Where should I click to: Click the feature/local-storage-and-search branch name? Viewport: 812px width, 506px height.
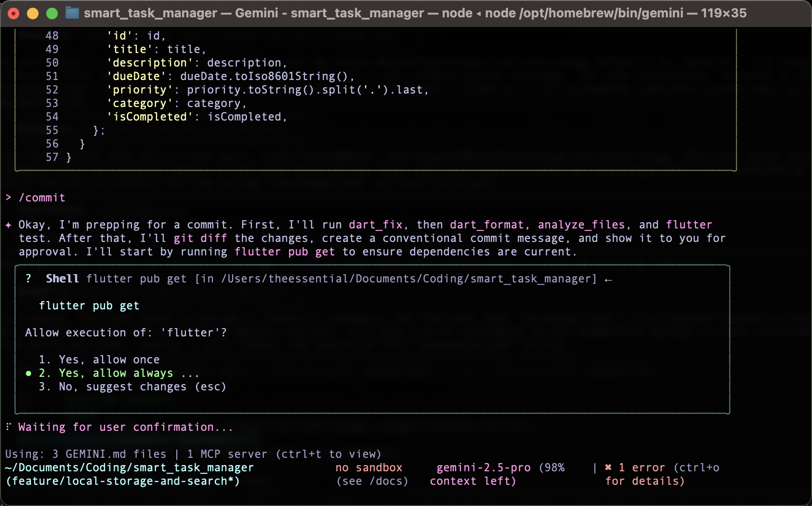(x=122, y=481)
